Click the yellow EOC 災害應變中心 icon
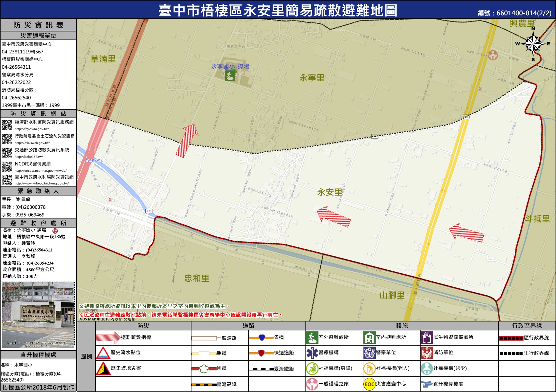The image size is (556, 392). (x=369, y=384)
